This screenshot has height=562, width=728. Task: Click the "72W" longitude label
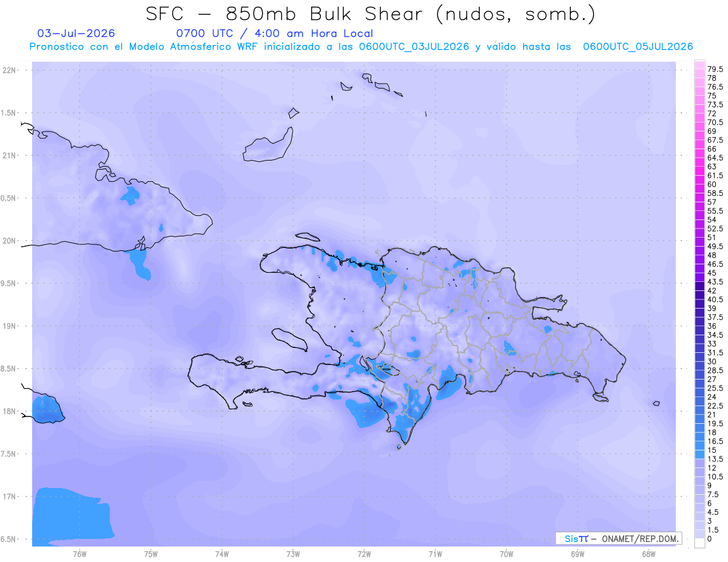364,554
